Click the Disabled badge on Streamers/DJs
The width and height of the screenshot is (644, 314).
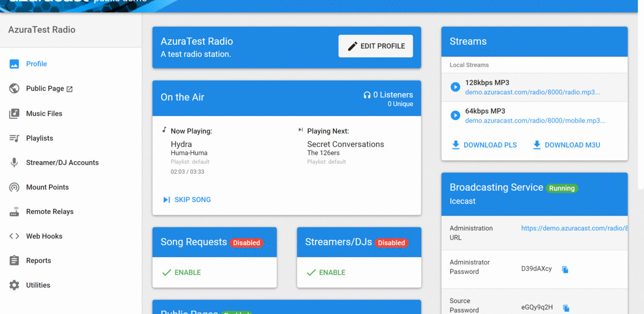(x=391, y=243)
